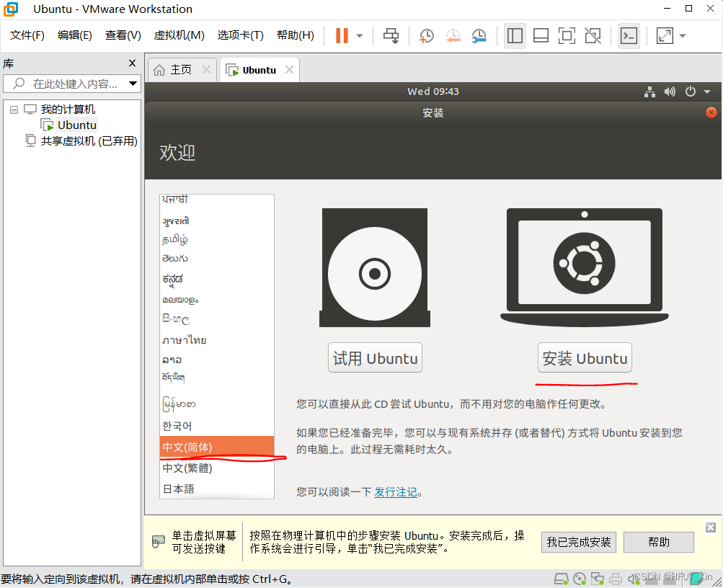The height and width of the screenshot is (588, 723).
Task: Open the 选项卡(T) menu
Action: [x=240, y=35]
